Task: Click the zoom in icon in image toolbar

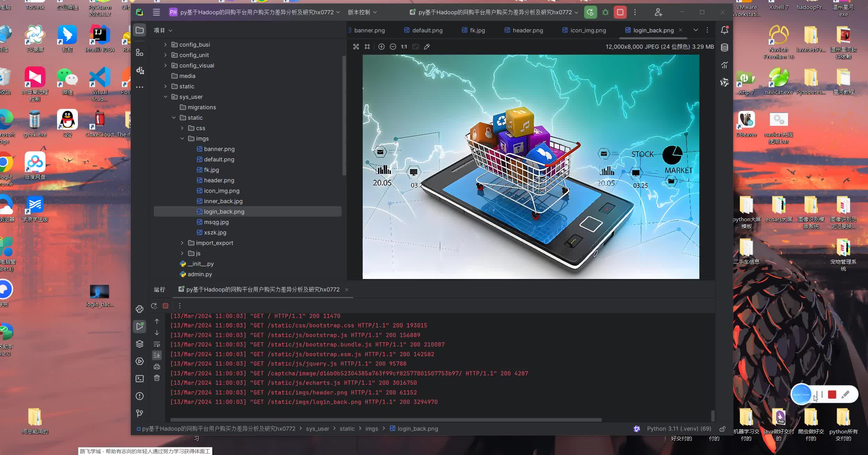Action: tap(381, 47)
